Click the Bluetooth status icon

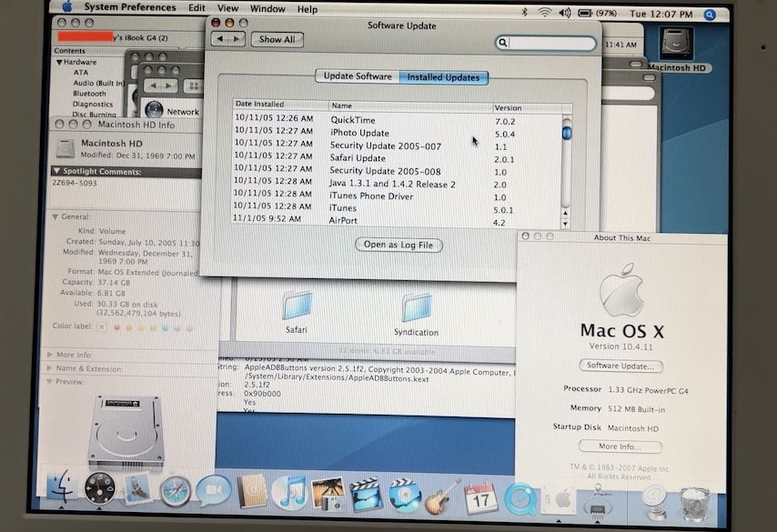tap(525, 13)
